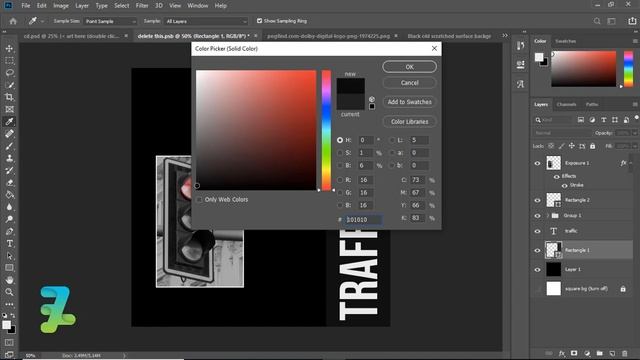Toggle the Show Sampling Ring checkbox
Screen dimensions: 640x360
coord(259,21)
